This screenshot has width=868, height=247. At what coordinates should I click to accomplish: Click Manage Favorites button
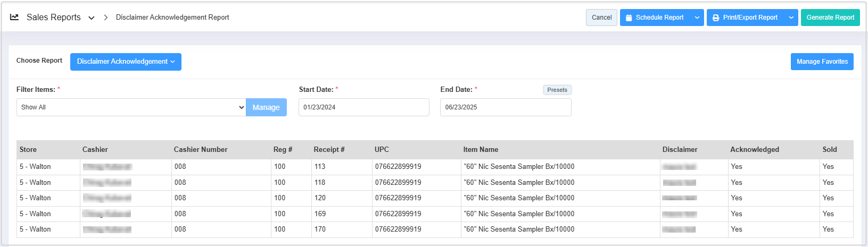click(x=822, y=62)
